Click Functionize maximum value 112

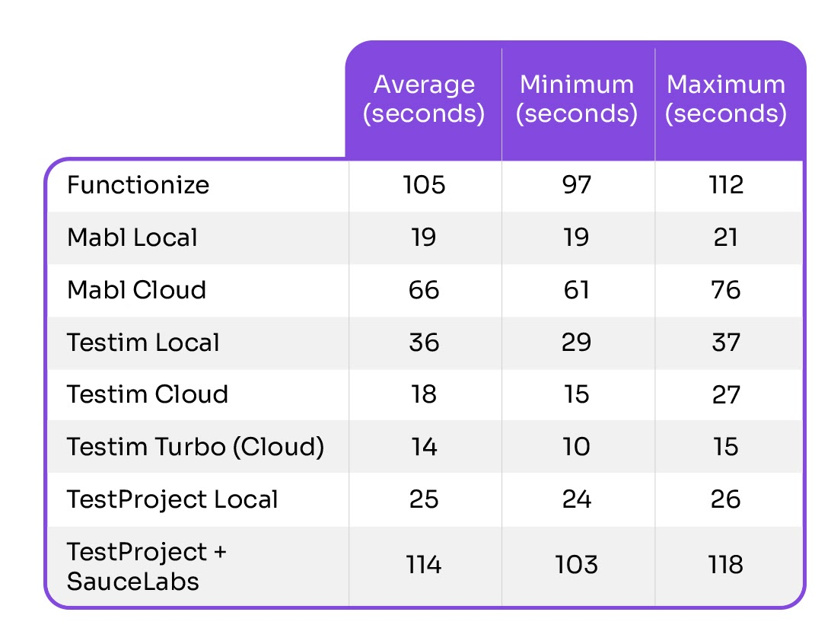726,185
